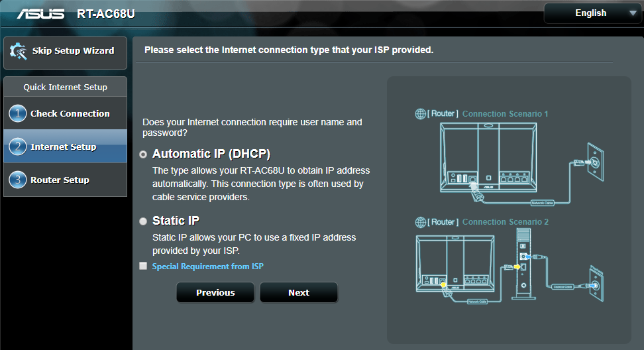Viewport: 644px width, 350px height.
Task: Open Special Requirement from ISP link
Action: tap(208, 266)
